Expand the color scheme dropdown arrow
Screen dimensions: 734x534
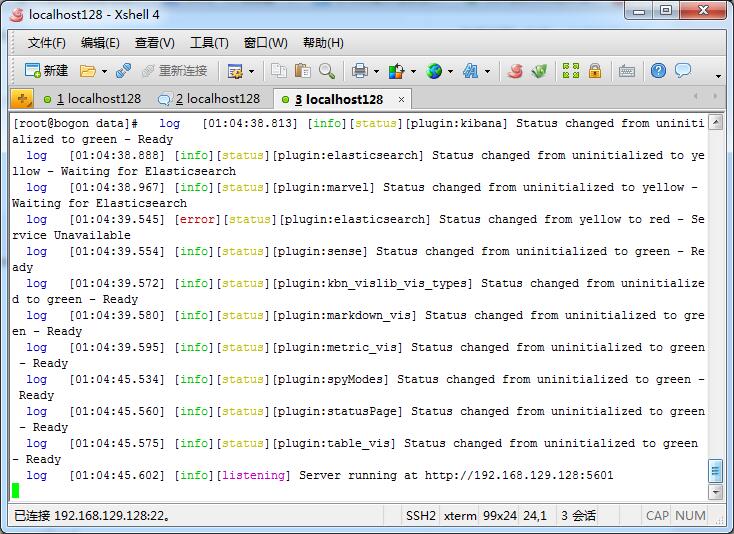tap(413, 72)
